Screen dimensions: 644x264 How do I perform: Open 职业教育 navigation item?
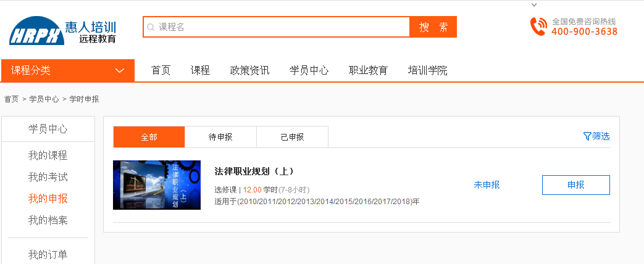click(368, 70)
